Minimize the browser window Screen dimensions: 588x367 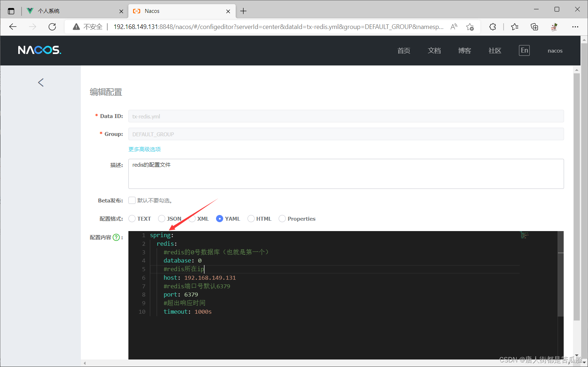click(536, 9)
